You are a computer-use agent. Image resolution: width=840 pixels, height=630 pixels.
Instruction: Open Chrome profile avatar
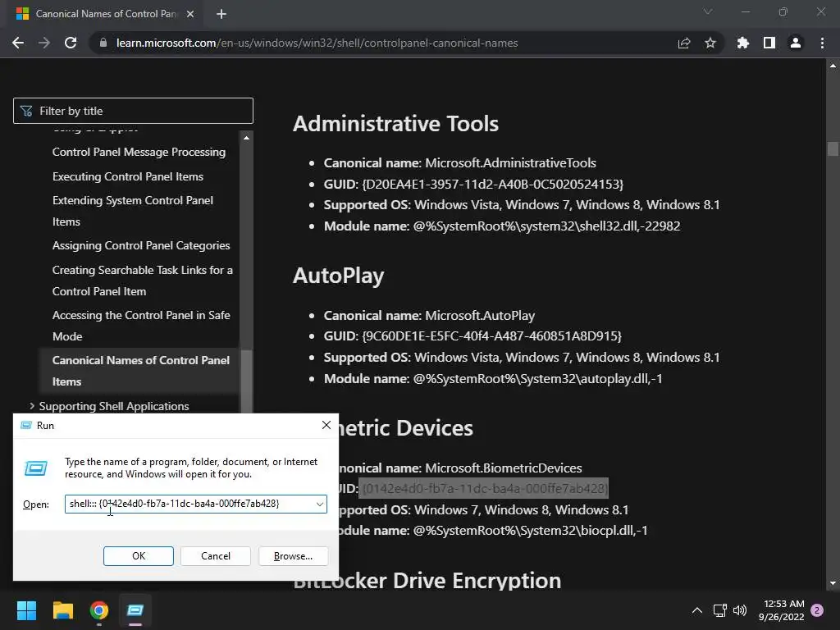(x=796, y=43)
